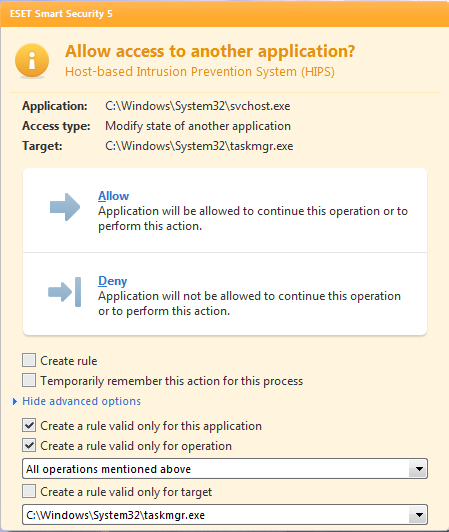This screenshot has height=532, width=449.
Task: Click the Allow arrow icon
Action: [x=65, y=207]
